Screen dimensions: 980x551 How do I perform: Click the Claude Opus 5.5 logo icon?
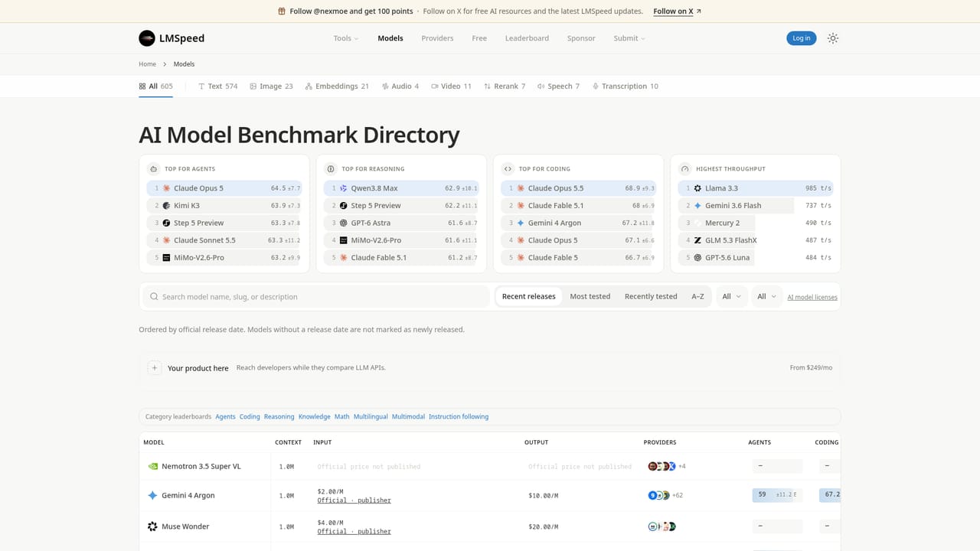pyautogui.click(x=521, y=188)
